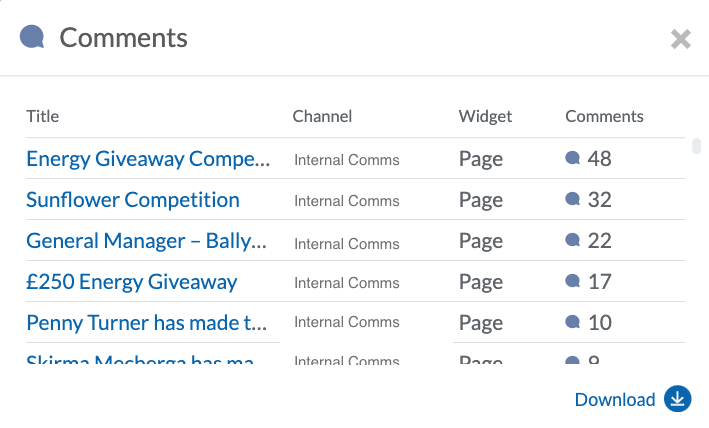Open the Energy Giveaway Compe... link
Viewport: 709px width, 428px height.
click(148, 159)
